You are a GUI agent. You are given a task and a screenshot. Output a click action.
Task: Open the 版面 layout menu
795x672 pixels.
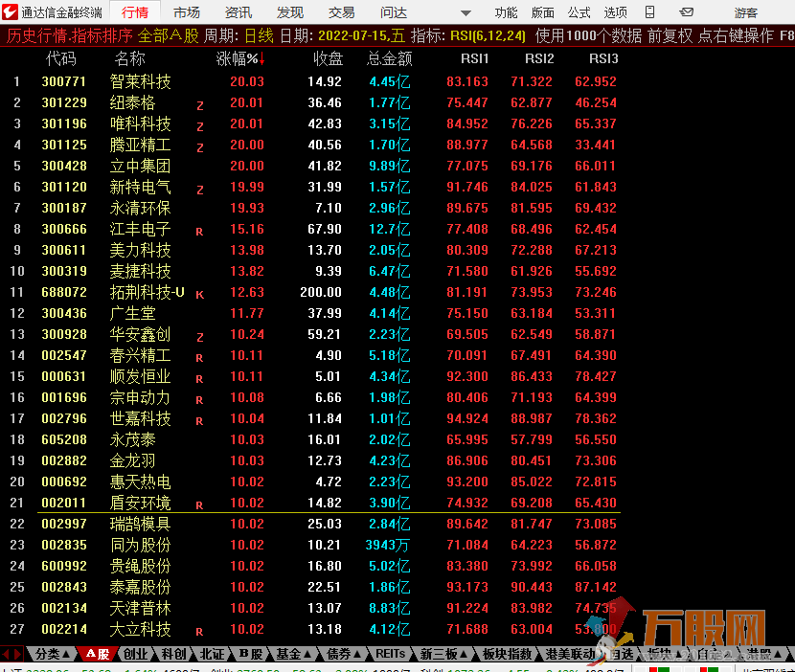pyautogui.click(x=542, y=12)
